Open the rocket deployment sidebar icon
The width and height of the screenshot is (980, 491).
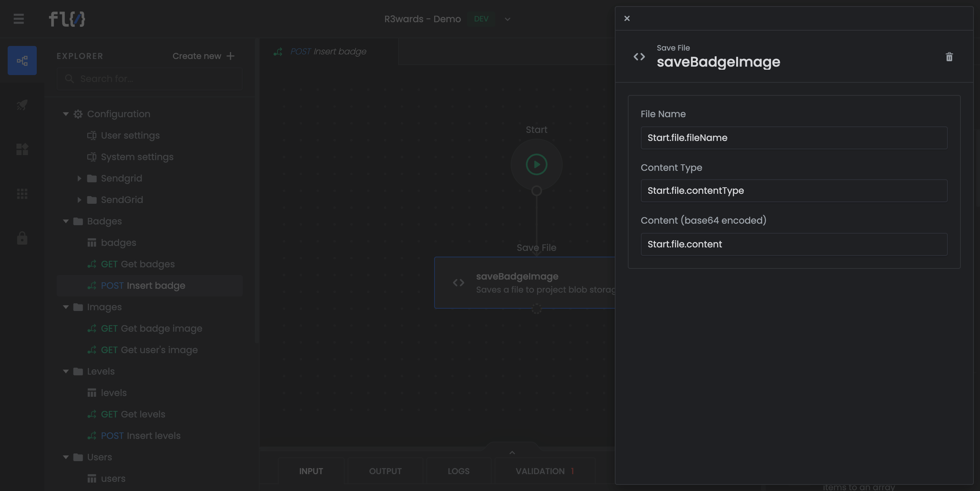[22, 105]
